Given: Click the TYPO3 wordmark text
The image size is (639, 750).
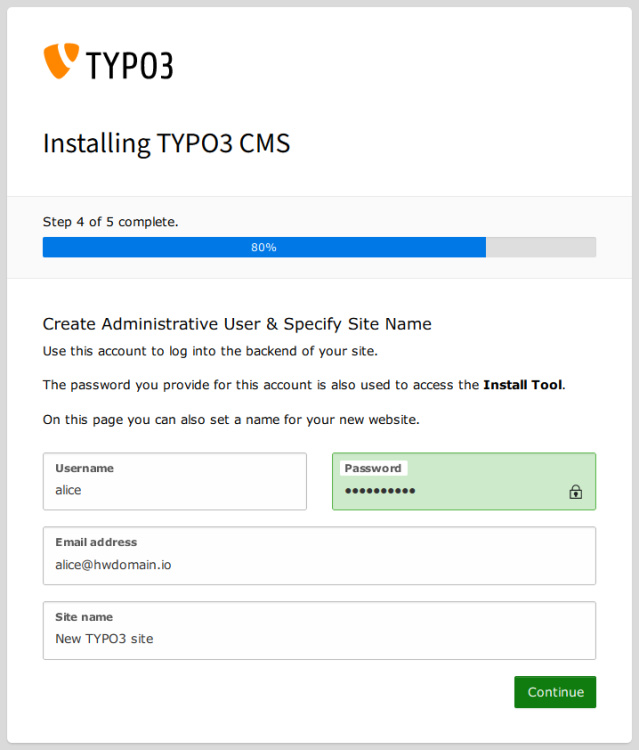Looking at the screenshot, I should point(130,66).
